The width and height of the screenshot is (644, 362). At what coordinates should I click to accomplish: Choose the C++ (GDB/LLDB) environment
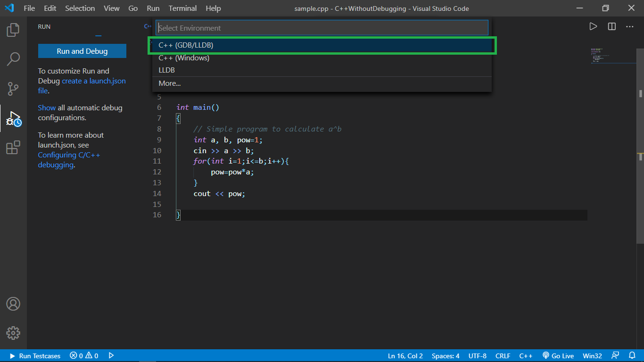(x=322, y=45)
